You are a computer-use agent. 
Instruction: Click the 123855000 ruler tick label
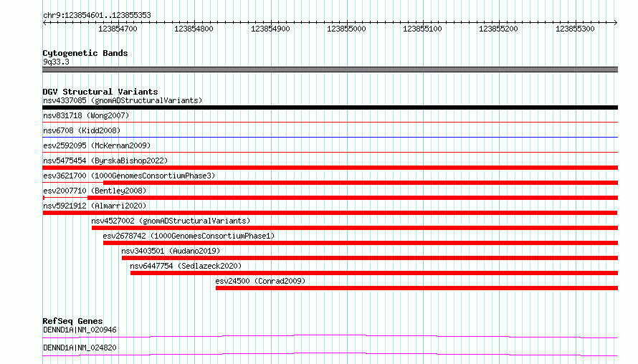(x=346, y=29)
